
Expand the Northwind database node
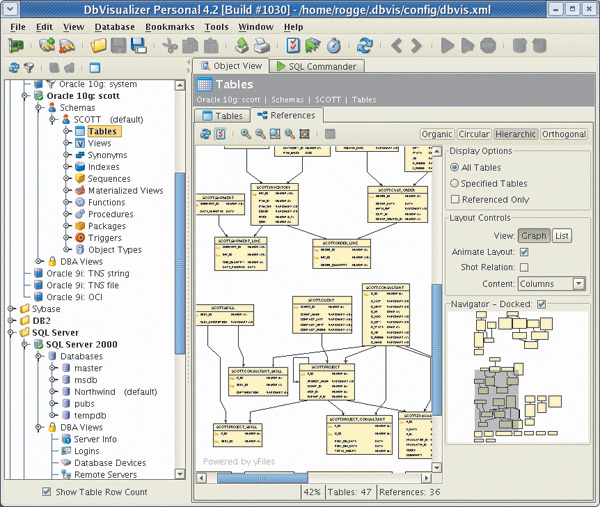click(52, 392)
